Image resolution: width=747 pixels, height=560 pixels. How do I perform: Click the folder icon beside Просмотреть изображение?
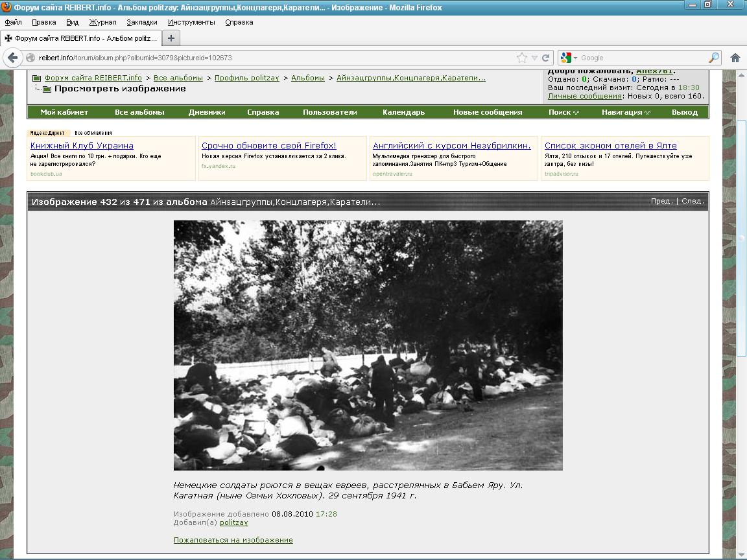[47, 89]
